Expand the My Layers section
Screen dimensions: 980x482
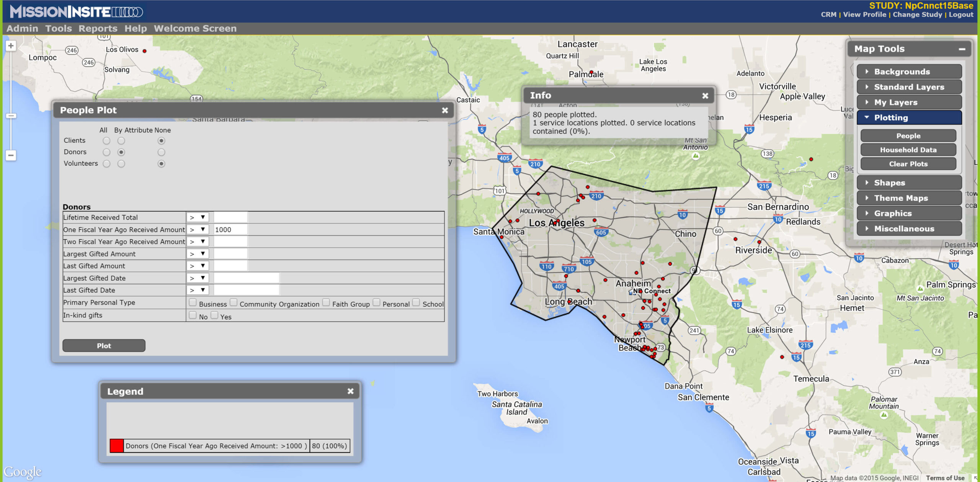click(x=909, y=102)
